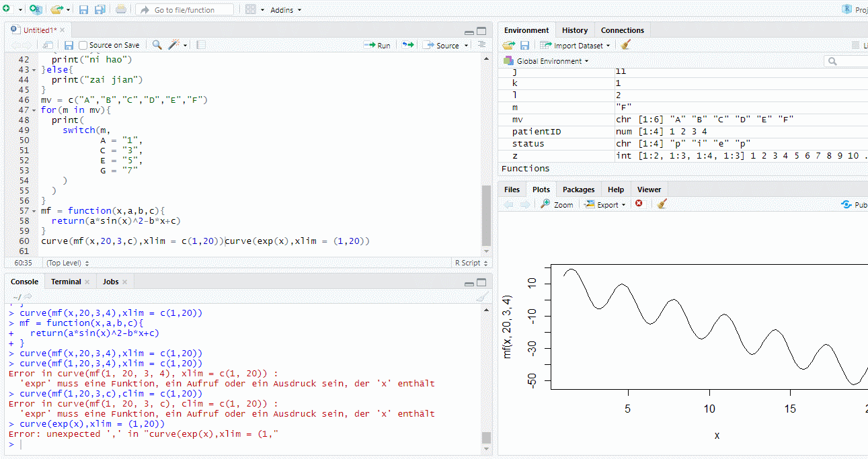Screen dimensions: 868x459
Task: Click the console input prompt line
Action: [x=245, y=444]
